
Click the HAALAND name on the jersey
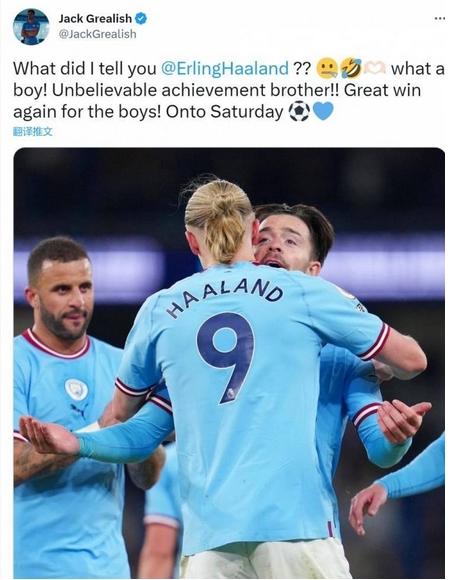point(225,297)
